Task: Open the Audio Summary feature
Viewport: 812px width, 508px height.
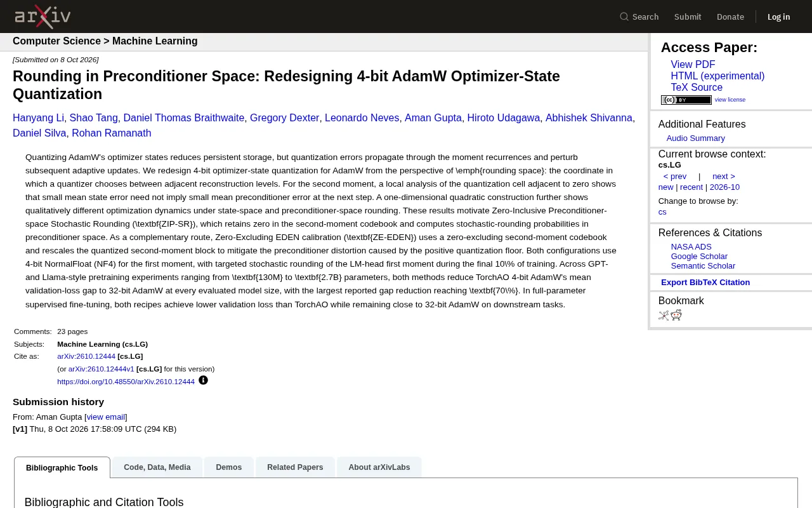Action: pyautogui.click(x=695, y=138)
